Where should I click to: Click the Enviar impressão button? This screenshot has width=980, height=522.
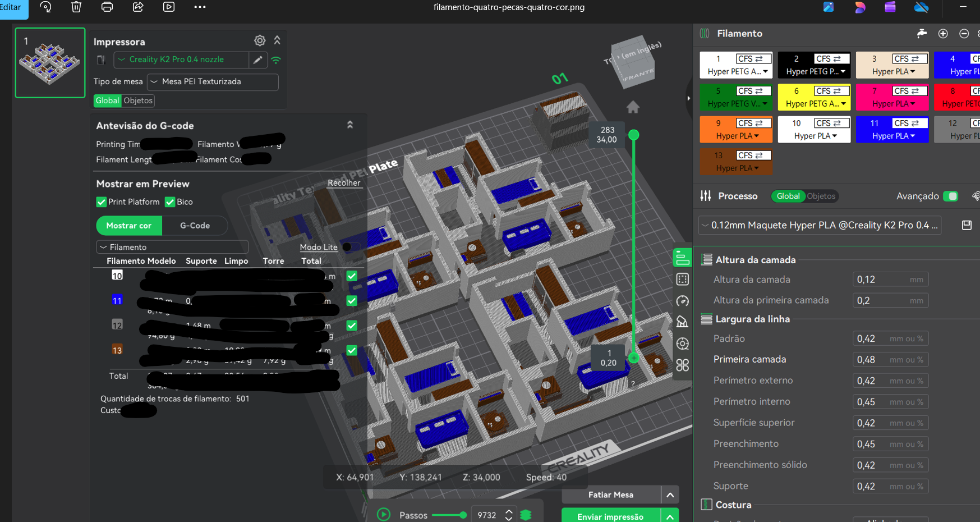[610, 516]
